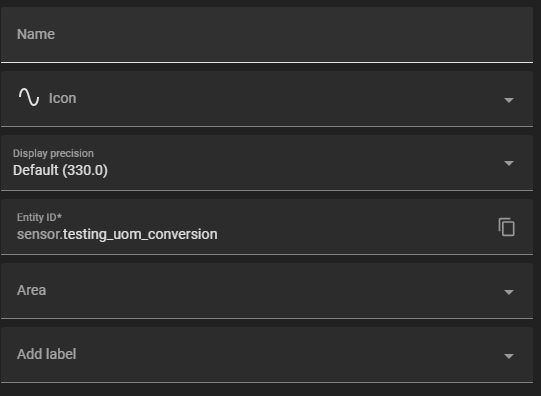Open the Icon picker dropdown arrow
This screenshot has width=541, height=396.
click(509, 100)
